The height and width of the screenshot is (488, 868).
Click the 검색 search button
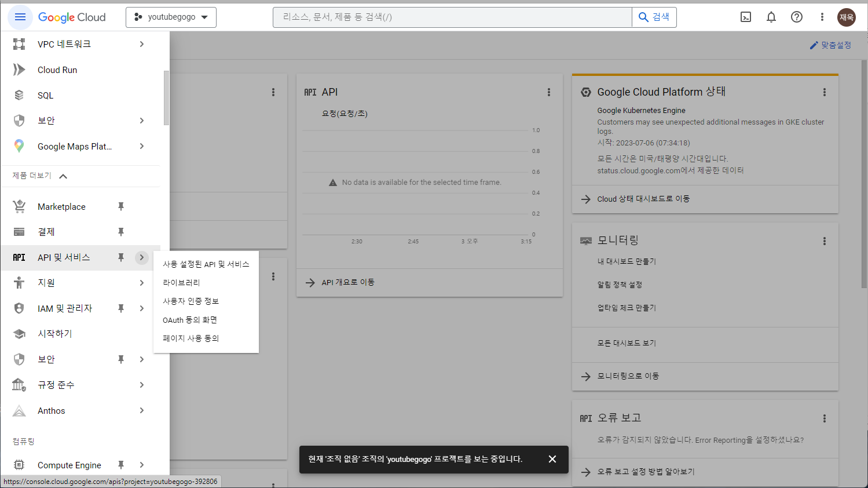[x=654, y=17]
